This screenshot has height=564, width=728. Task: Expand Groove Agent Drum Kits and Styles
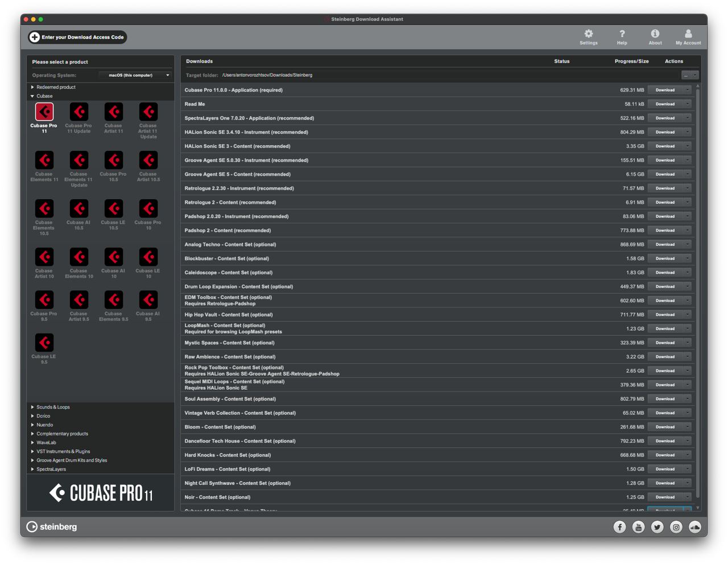coord(32,460)
